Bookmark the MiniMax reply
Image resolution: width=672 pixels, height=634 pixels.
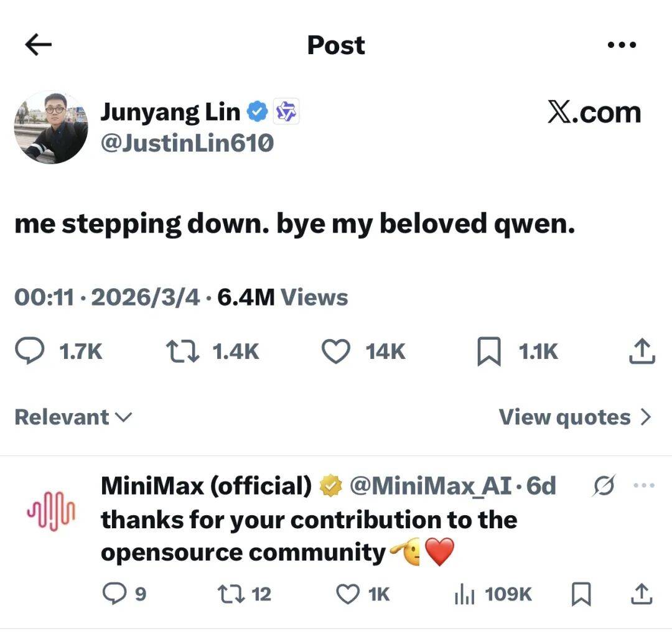point(580,594)
